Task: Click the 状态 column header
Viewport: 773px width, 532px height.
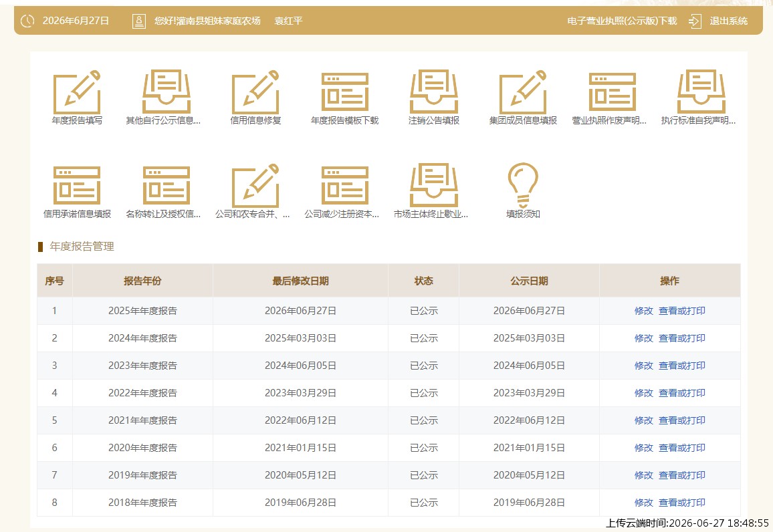Action: [x=423, y=281]
